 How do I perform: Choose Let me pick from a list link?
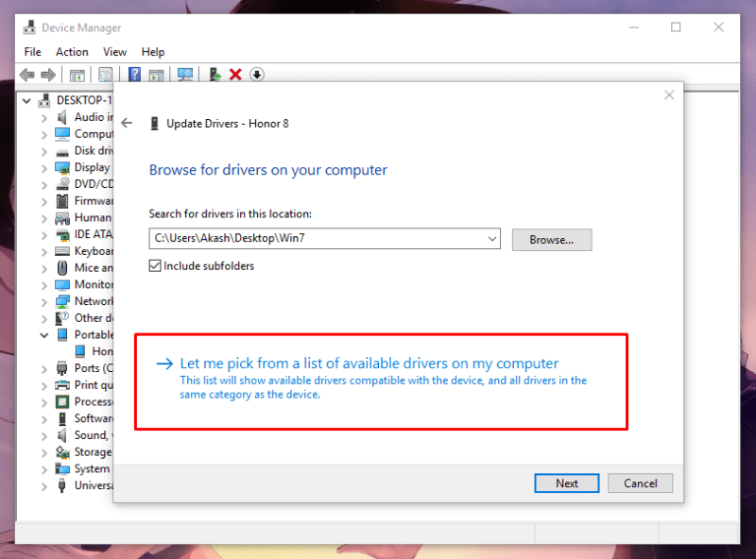369,364
